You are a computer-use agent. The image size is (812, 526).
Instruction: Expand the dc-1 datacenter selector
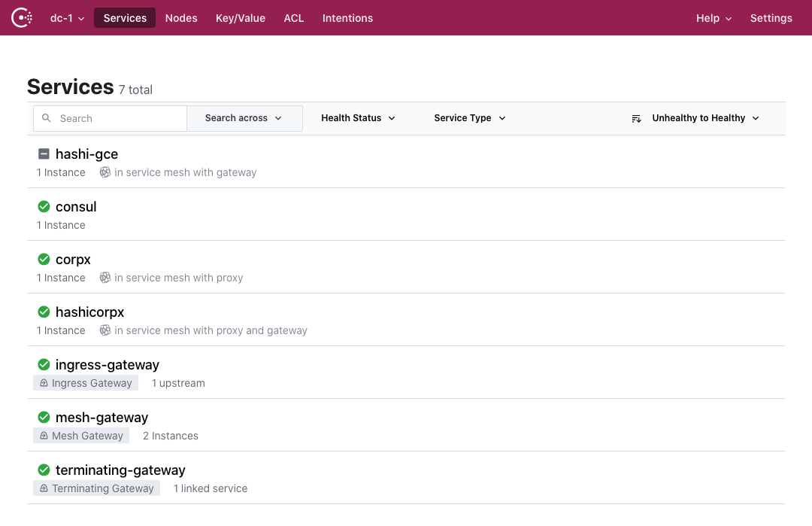[66, 17]
